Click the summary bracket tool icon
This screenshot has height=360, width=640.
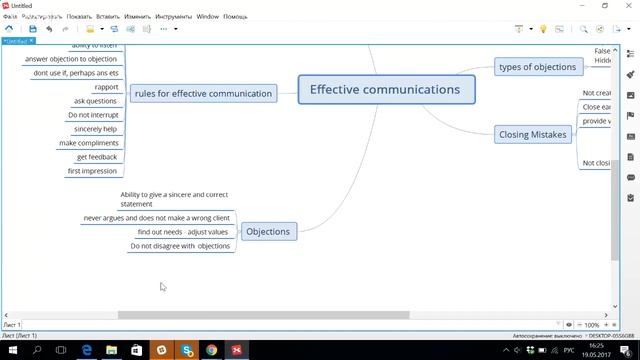click(x=147, y=29)
